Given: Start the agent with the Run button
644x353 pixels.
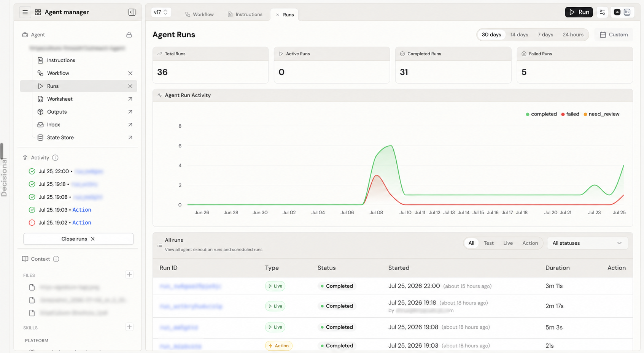Looking at the screenshot, I should coord(579,12).
